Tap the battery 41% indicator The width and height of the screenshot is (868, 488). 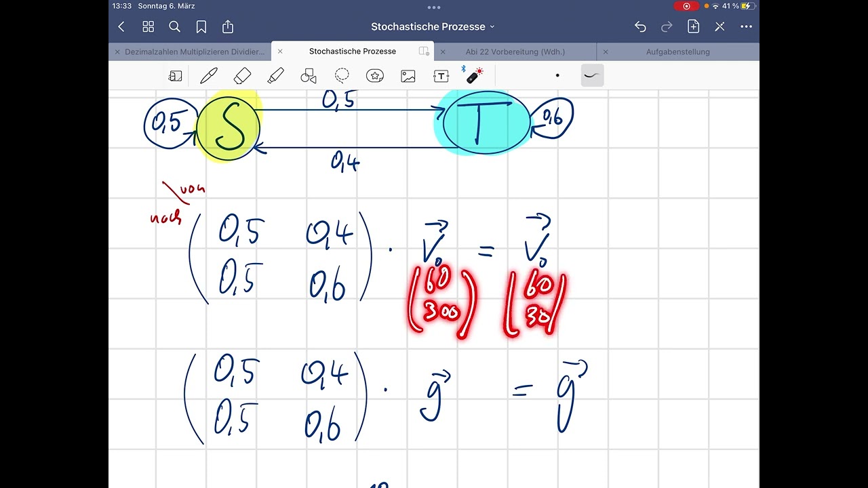(x=739, y=6)
